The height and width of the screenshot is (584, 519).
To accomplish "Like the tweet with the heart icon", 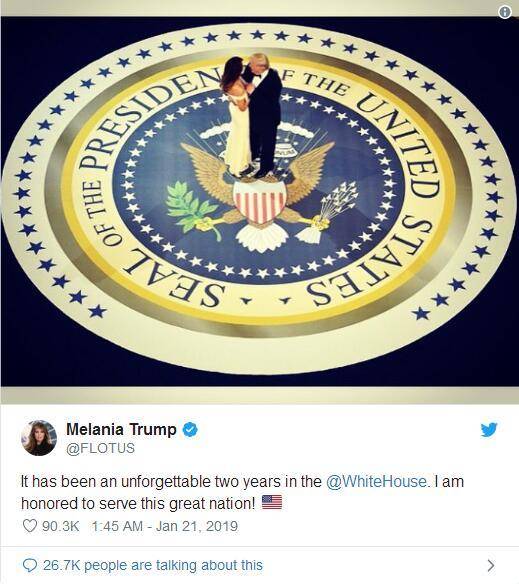I will point(30,526).
